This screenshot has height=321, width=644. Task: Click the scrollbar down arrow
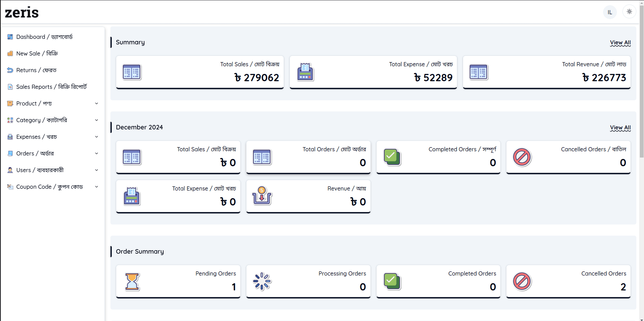coord(642,319)
